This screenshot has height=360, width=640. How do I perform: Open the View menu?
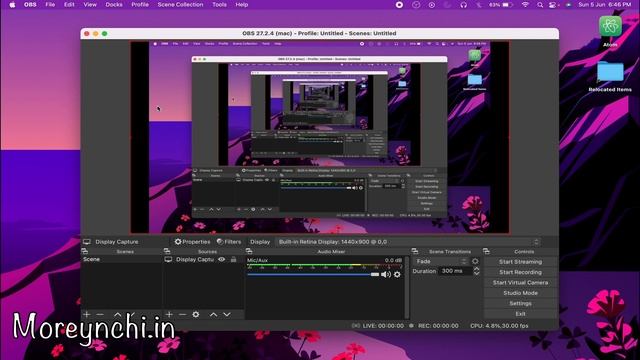pos(90,5)
